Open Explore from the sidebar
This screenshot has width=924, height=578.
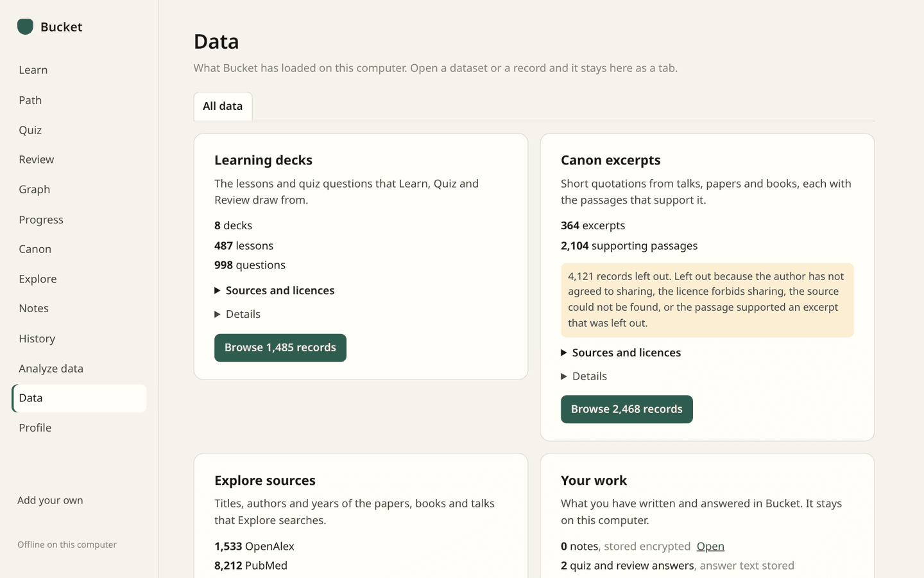pos(79,279)
